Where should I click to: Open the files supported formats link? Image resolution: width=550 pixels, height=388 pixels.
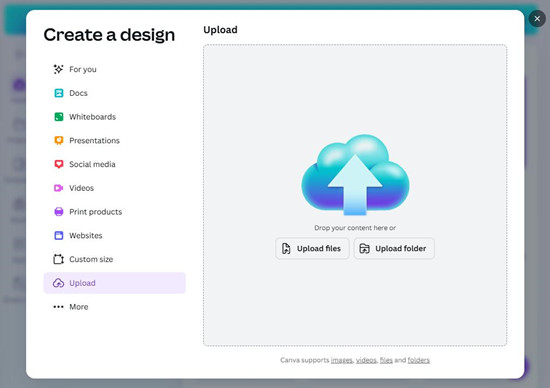[x=386, y=360]
